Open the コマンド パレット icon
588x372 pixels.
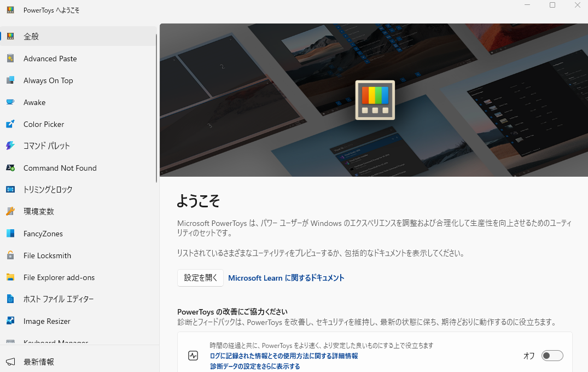click(10, 146)
